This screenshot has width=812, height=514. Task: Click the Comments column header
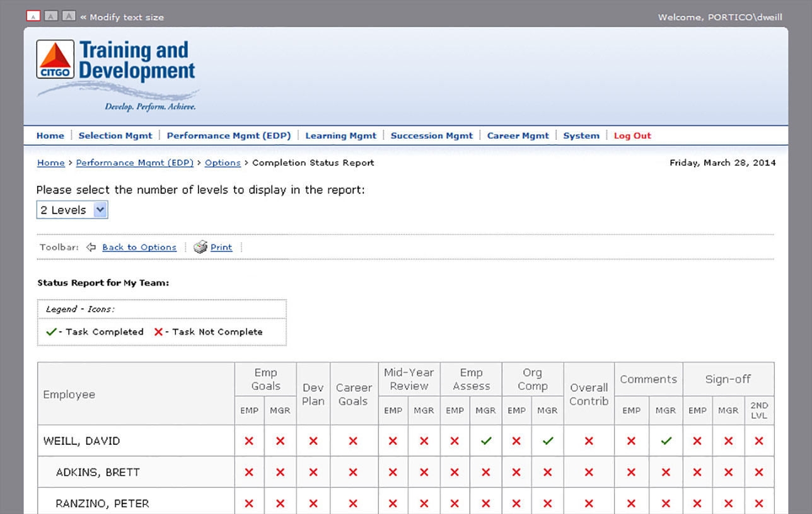click(x=648, y=379)
